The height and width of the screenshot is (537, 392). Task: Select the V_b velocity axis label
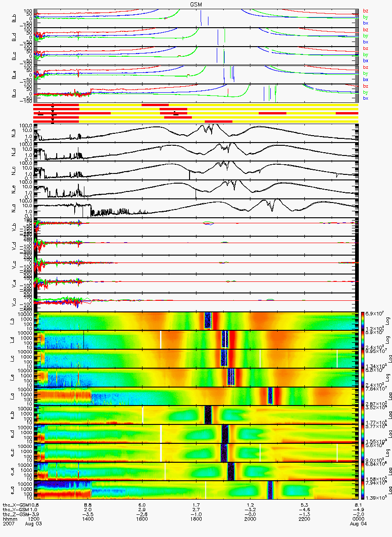(14, 227)
